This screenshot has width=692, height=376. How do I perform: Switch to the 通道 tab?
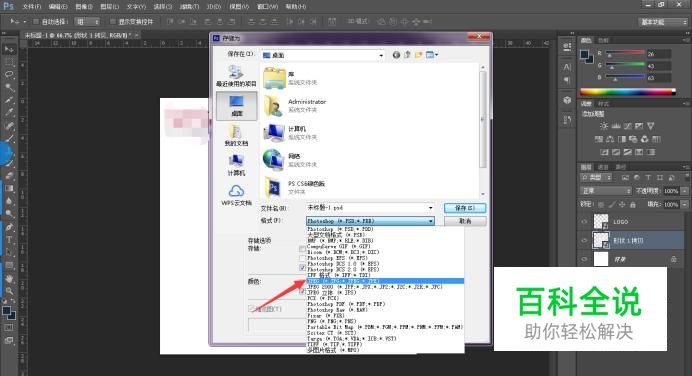coord(603,167)
